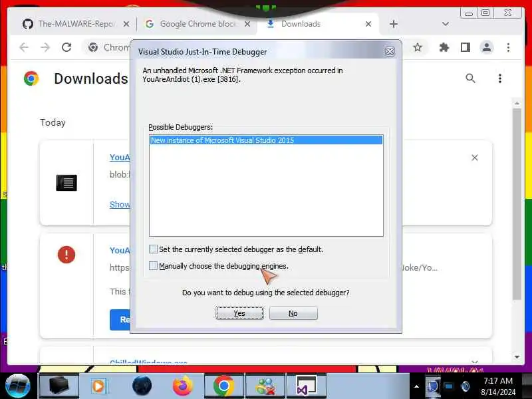The image size is (532, 399).
Task: Remove first download from list
Action: 475,158
